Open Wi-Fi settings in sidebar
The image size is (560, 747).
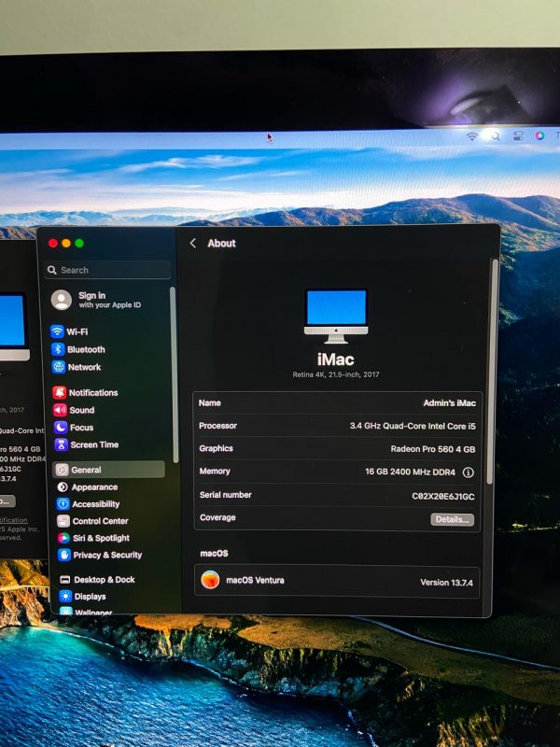coord(77,331)
